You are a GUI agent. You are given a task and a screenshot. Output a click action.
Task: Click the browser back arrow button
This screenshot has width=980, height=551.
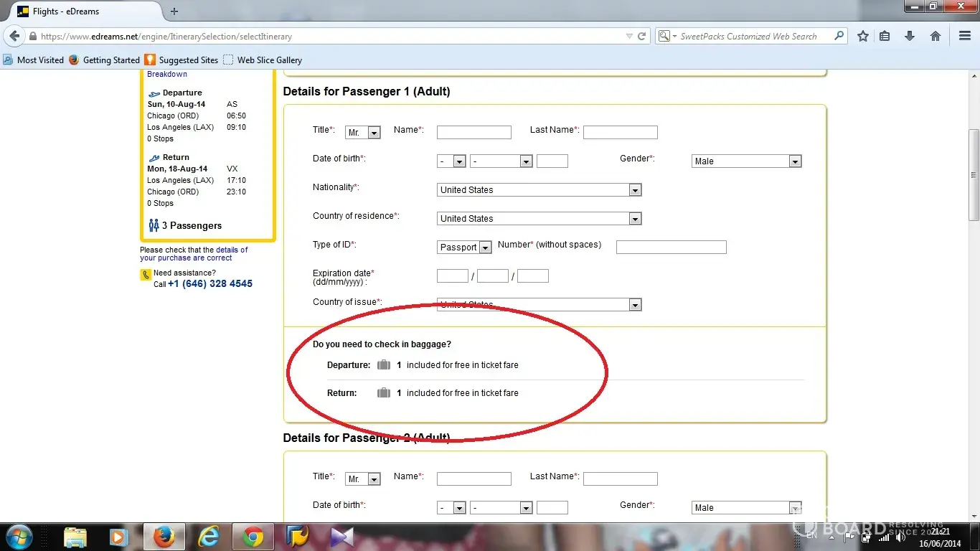click(14, 36)
